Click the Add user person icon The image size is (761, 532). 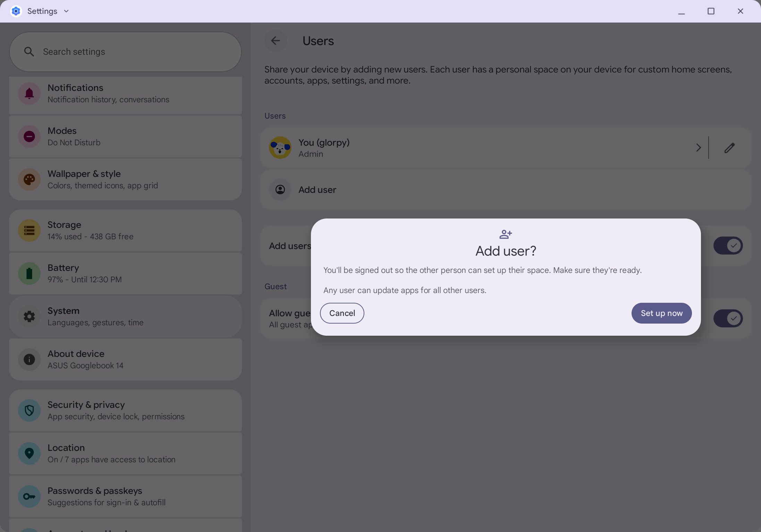pyautogui.click(x=280, y=189)
